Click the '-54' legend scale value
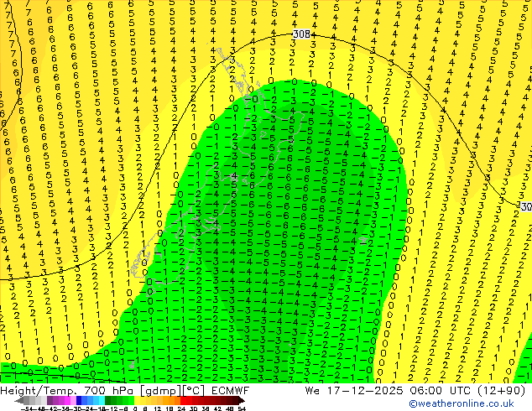The image size is (532, 411). tap(27, 408)
